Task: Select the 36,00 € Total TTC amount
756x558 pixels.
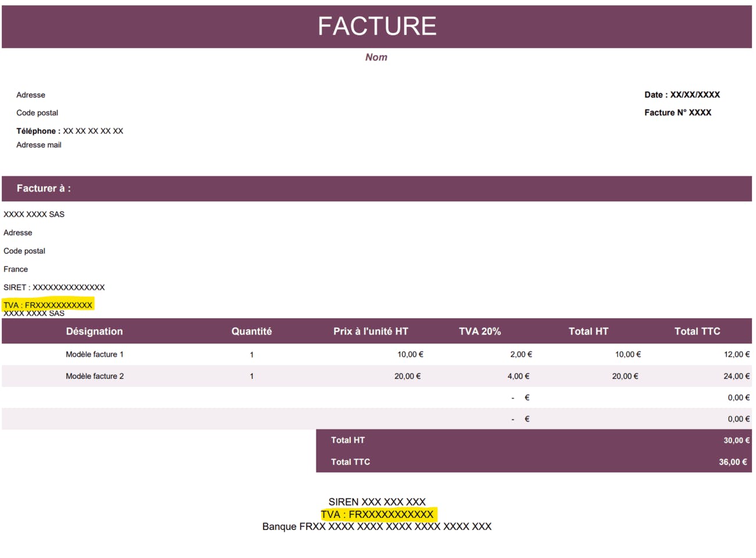Action: pos(733,462)
